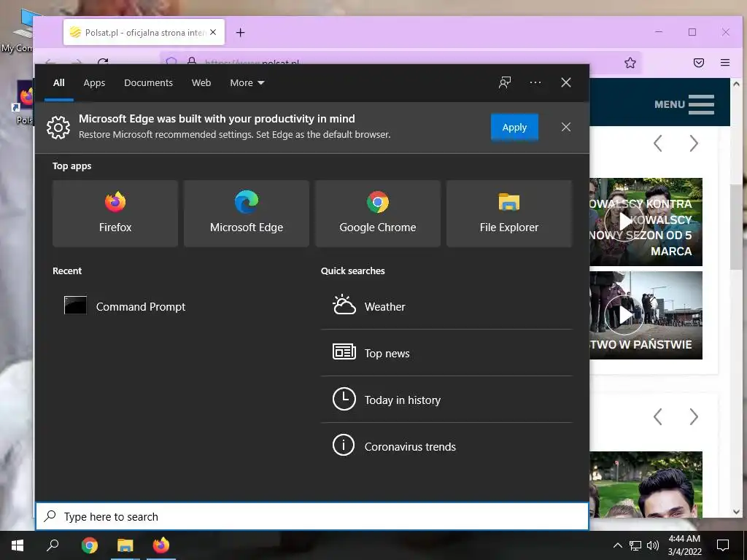Open Chrome from the taskbar
The height and width of the screenshot is (560, 747).
click(89, 545)
